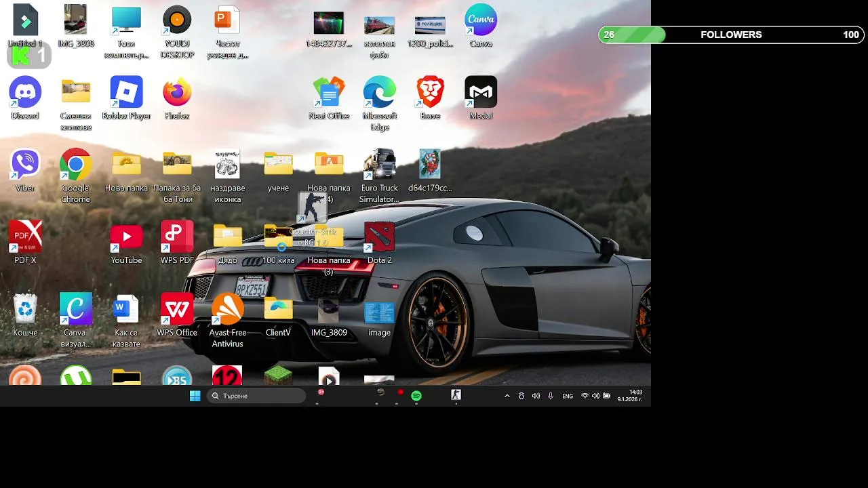Open the PDF X shortcut

coord(25,237)
